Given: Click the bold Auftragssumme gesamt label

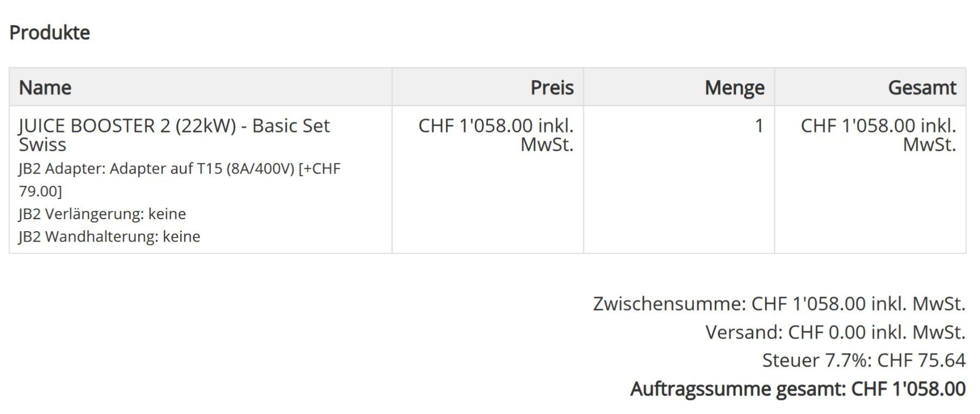Looking at the screenshot, I should pos(738,389).
